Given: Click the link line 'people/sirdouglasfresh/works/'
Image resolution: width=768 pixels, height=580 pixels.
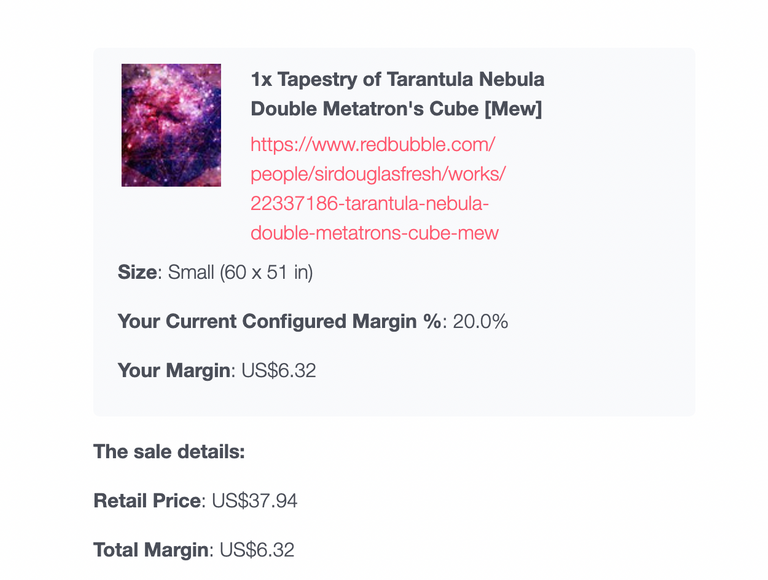Looking at the screenshot, I should point(378,174).
